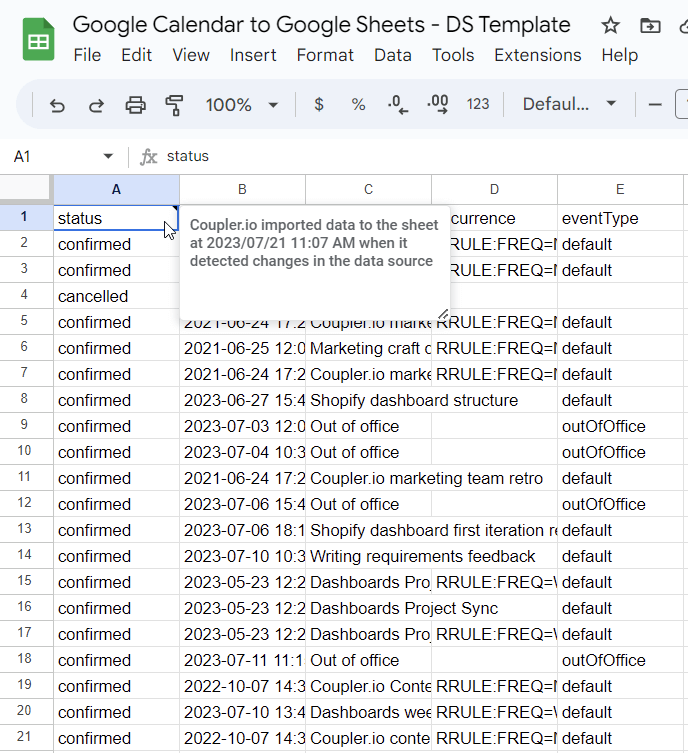The width and height of the screenshot is (688, 753).
Task: Open the zoom level dropdown
Action: (x=242, y=104)
